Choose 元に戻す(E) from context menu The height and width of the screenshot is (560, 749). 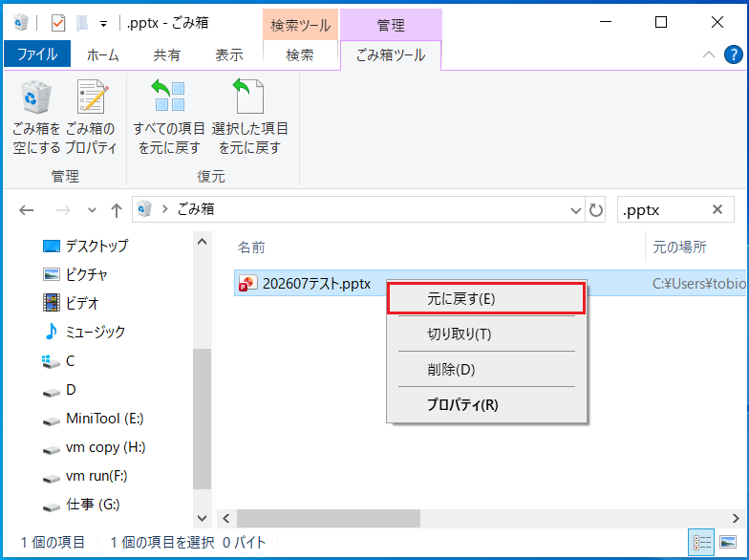tap(486, 298)
